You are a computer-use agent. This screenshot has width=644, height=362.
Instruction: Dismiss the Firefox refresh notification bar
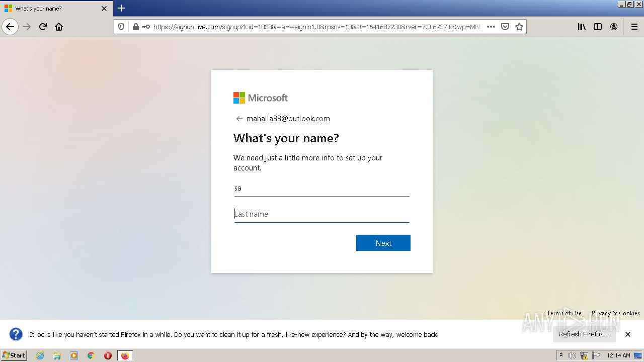(x=628, y=334)
